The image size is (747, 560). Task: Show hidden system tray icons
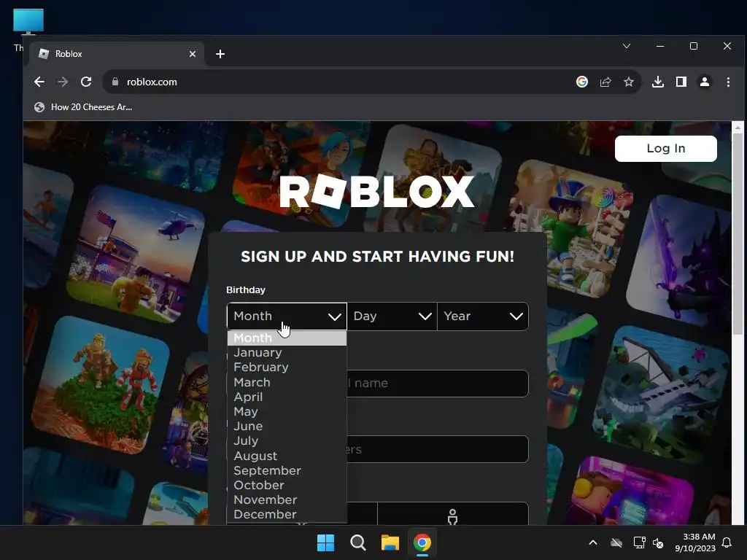click(593, 542)
